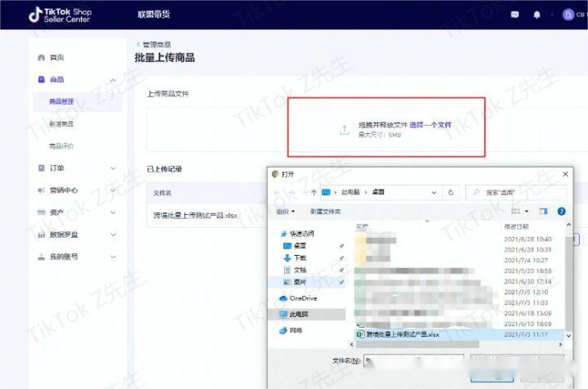Click 此电脑 in the dialog address path

click(350, 192)
